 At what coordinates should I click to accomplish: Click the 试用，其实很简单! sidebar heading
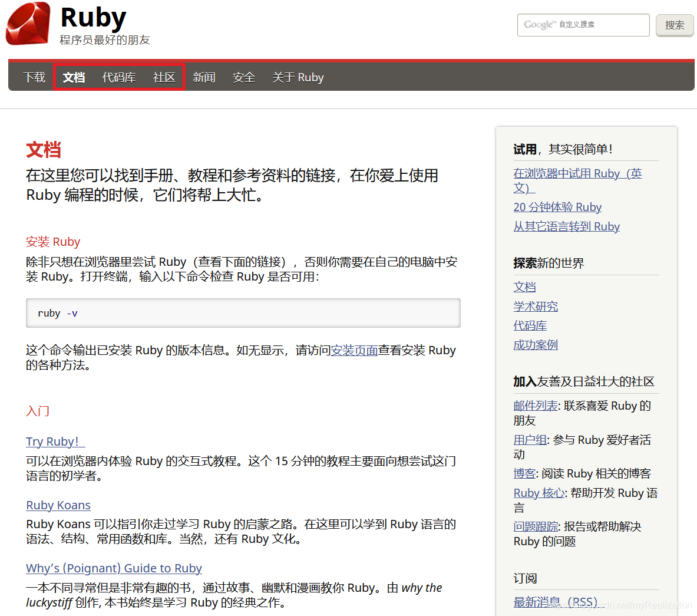(x=563, y=149)
